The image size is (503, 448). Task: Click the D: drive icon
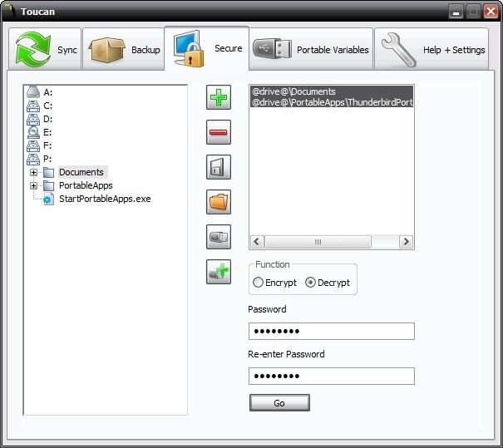[33, 119]
